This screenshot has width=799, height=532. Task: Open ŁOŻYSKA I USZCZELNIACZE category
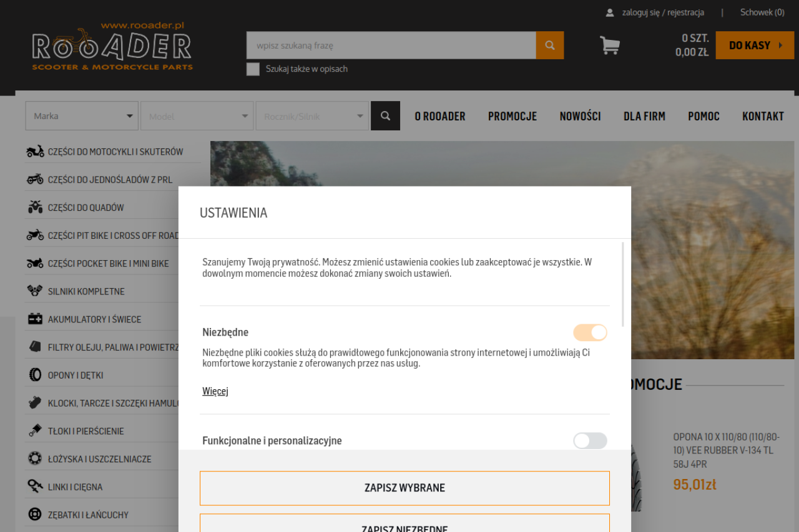pos(100,459)
